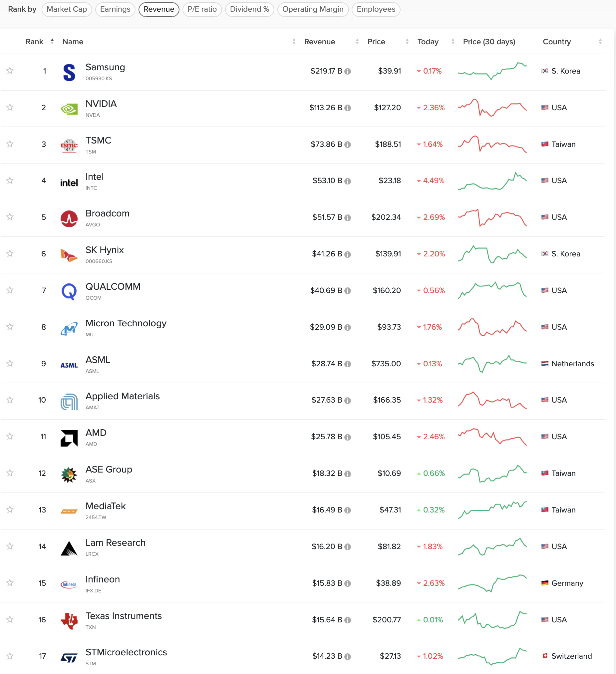
Task: Rank by Market Cap
Action: tap(67, 9)
